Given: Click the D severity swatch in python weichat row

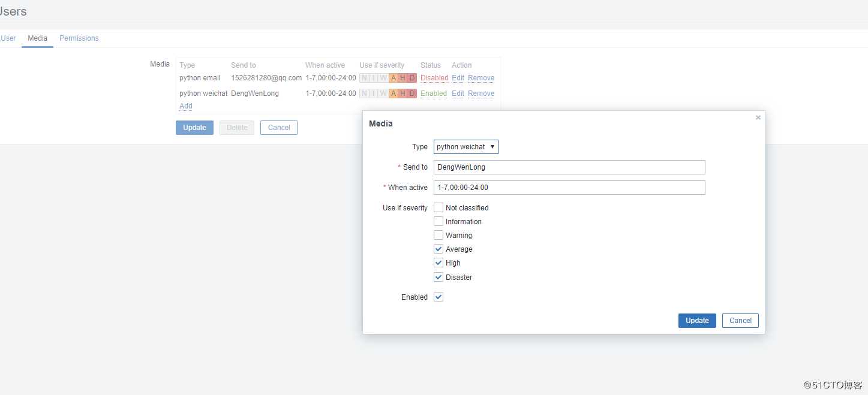Looking at the screenshot, I should tap(412, 94).
